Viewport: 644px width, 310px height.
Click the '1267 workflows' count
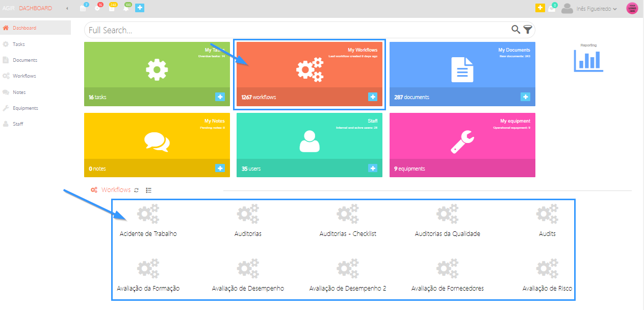259,97
